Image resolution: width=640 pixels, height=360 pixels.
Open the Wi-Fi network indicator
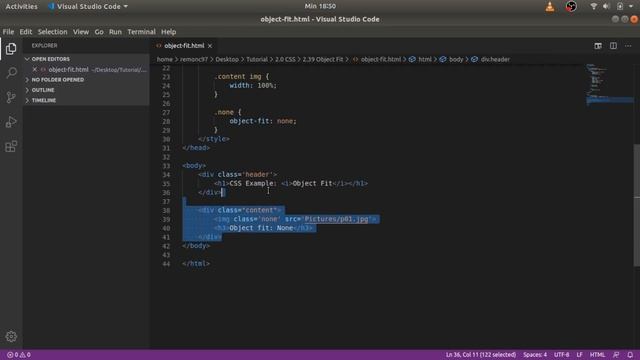[x=593, y=7]
